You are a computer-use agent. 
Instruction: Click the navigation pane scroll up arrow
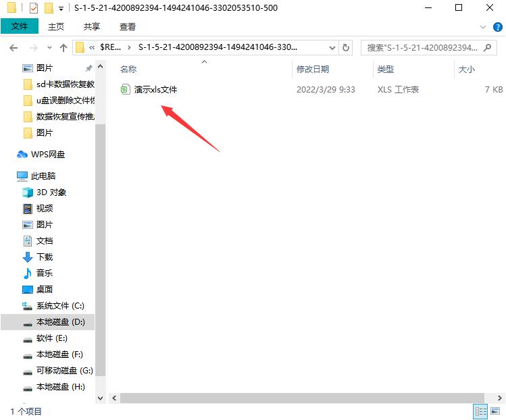click(101, 66)
